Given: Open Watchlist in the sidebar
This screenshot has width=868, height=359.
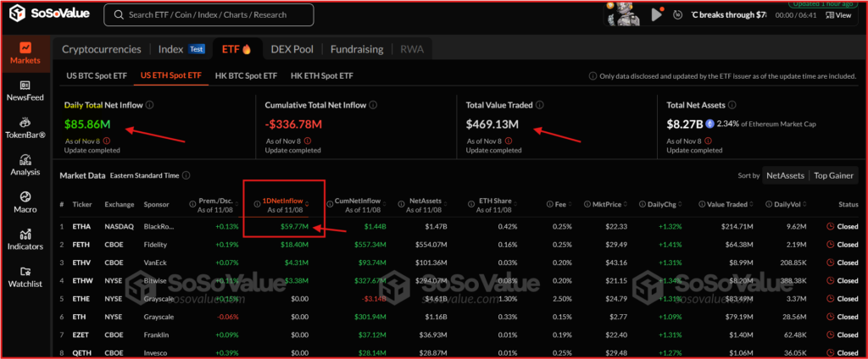Looking at the screenshot, I should [x=25, y=277].
